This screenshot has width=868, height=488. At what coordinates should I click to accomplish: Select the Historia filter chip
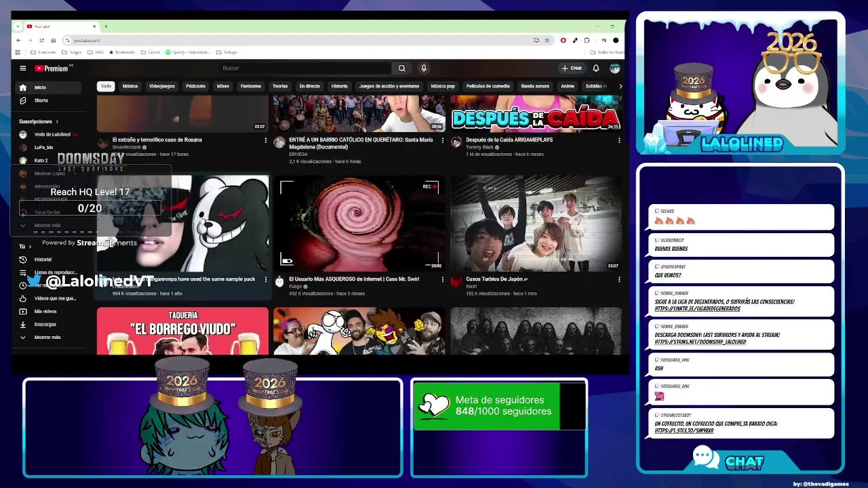(x=340, y=86)
